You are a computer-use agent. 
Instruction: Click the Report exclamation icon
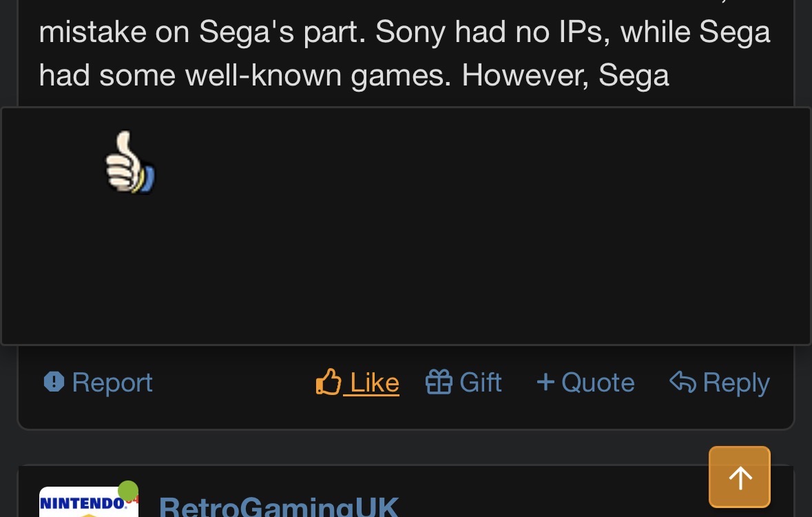(54, 382)
